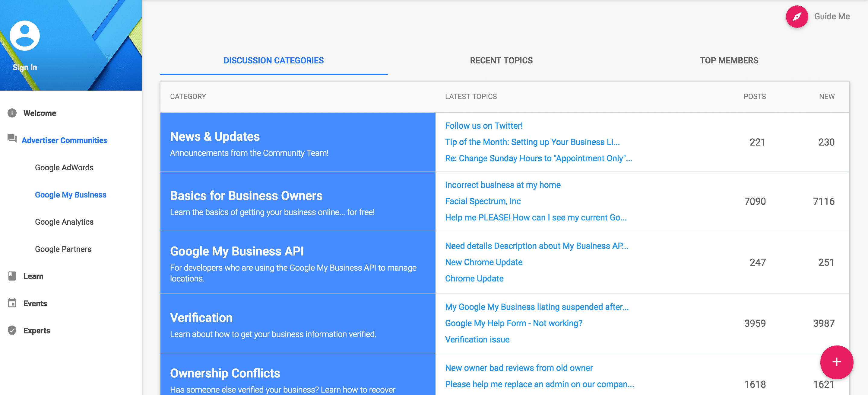This screenshot has height=395, width=868.
Task: Open the Top Members tab
Action: (728, 60)
